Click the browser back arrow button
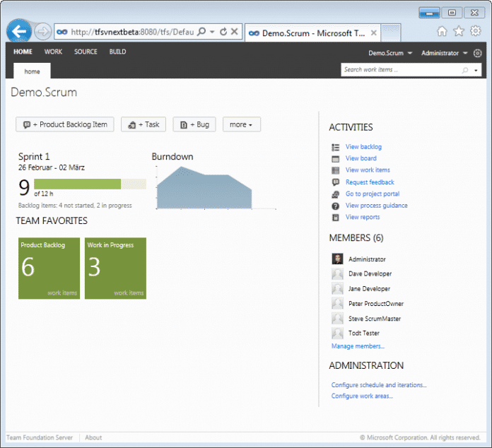The height and width of the screenshot is (448, 492). (x=18, y=32)
